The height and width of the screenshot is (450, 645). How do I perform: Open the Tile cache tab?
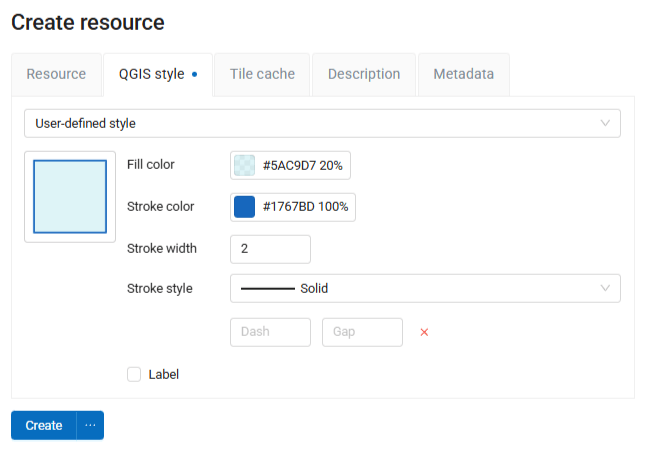[262, 74]
